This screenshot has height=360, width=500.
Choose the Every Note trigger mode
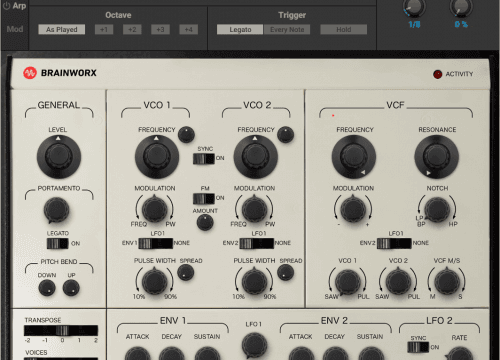287,29
